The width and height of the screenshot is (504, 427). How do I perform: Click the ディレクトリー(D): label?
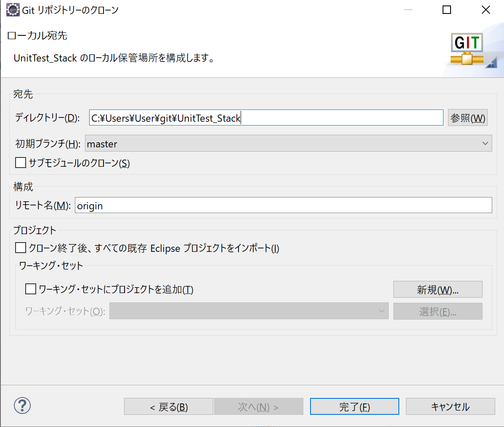[48, 118]
